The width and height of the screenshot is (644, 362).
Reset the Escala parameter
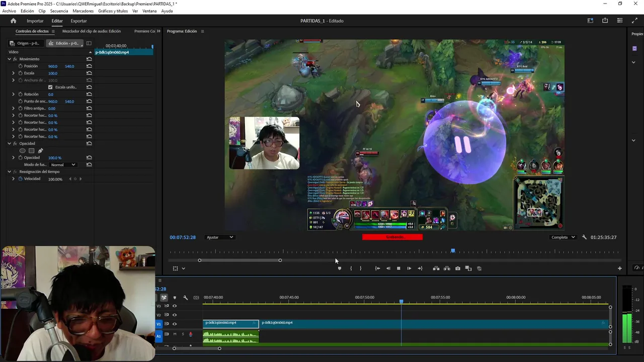tap(89, 73)
